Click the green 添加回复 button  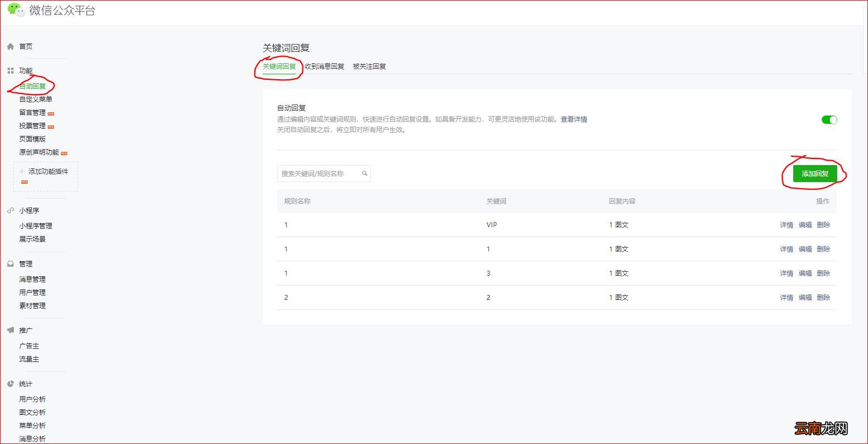coord(815,174)
